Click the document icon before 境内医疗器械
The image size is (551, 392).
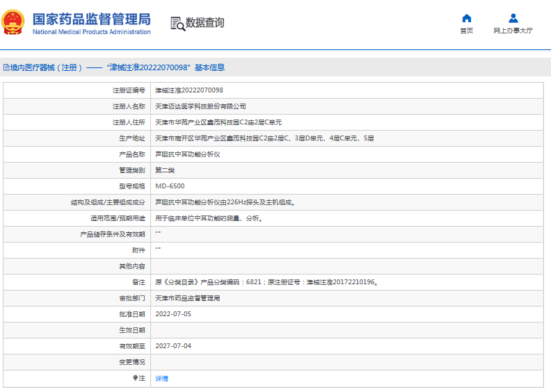click(x=6, y=67)
